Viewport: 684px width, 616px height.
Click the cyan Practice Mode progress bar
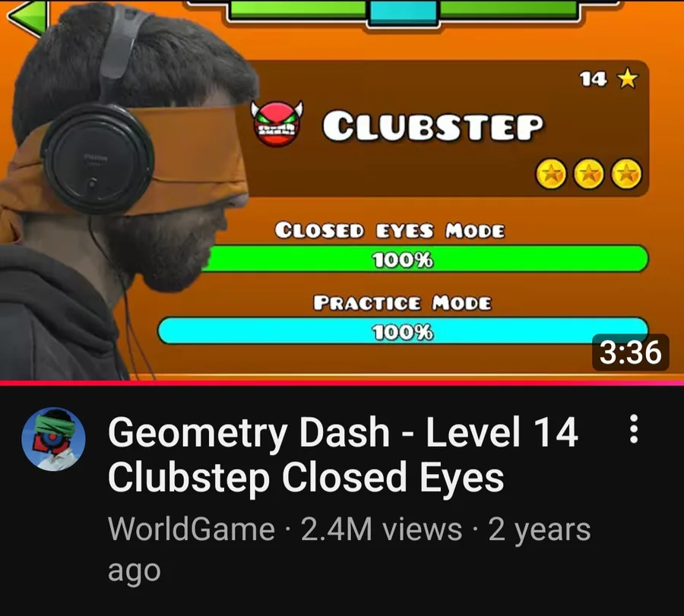(x=403, y=331)
